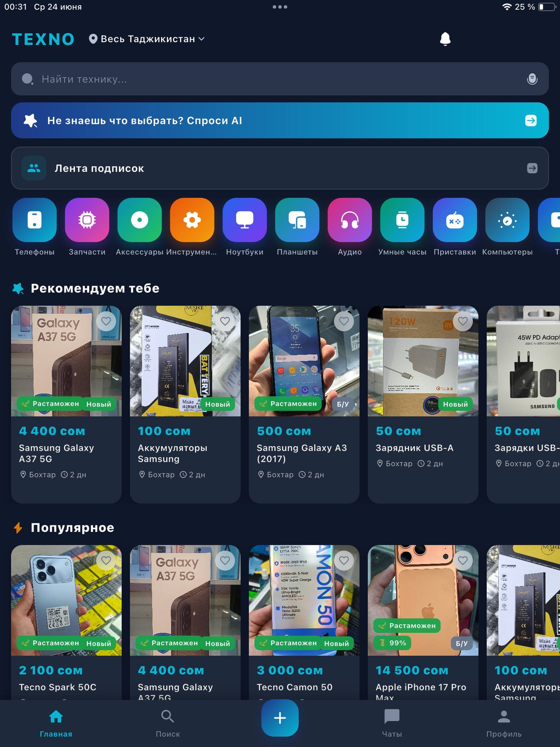Screen dimensions: 560x747
Task: Click the Новый badge on Зарядник USB-A
Action: (x=455, y=404)
